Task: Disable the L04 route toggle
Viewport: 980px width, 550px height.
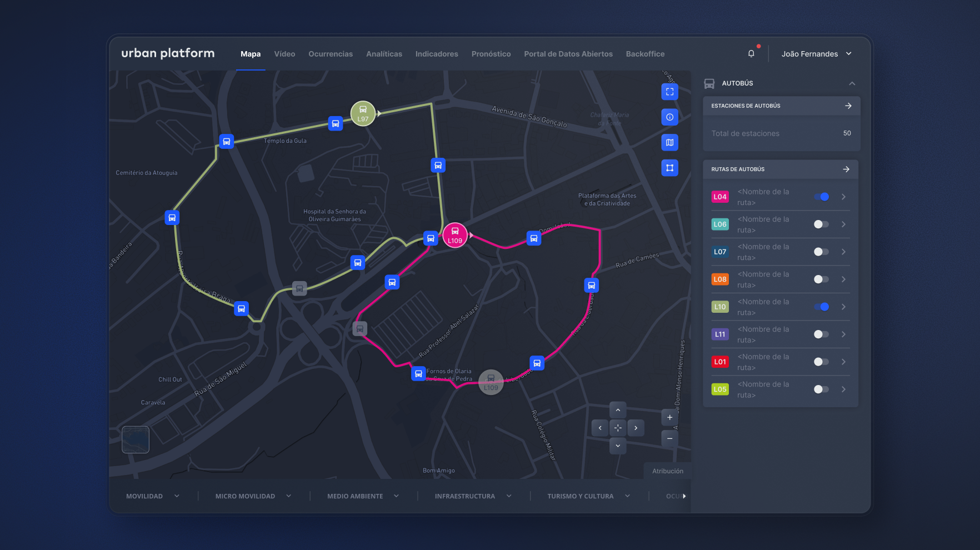Action: tap(821, 197)
